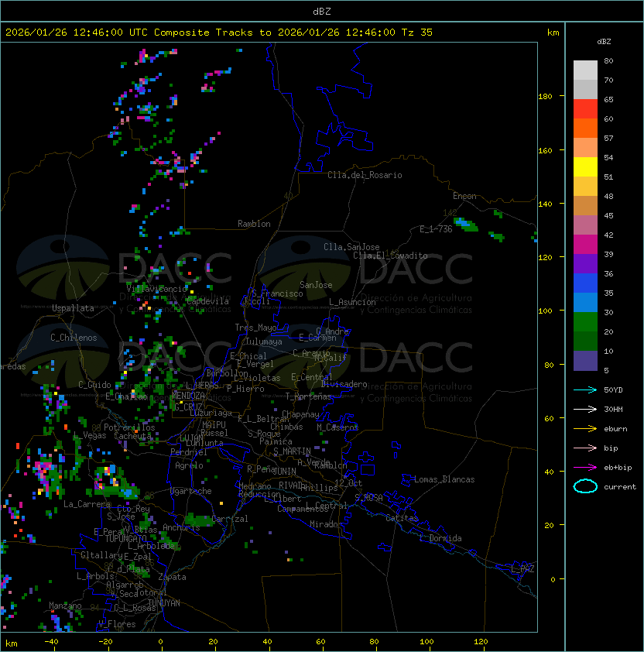Click the white 30HM track arrow in legend
Screen dimensions: 644x652
tap(585, 409)
